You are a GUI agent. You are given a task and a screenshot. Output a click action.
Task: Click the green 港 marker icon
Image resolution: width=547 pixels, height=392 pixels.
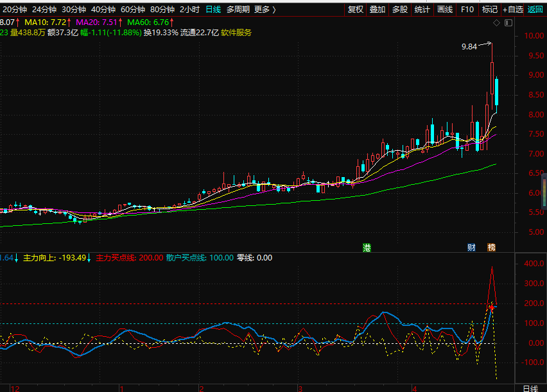[367, 247]
